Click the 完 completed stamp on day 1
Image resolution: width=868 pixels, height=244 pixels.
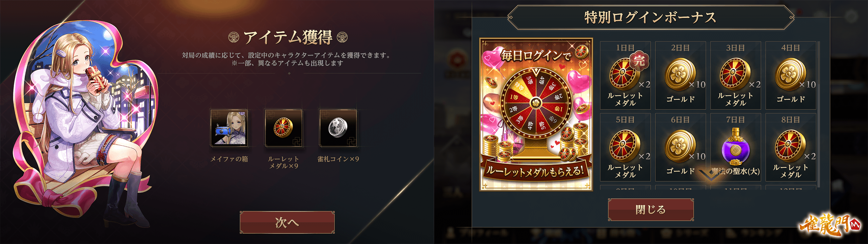(x=639, y=61)
